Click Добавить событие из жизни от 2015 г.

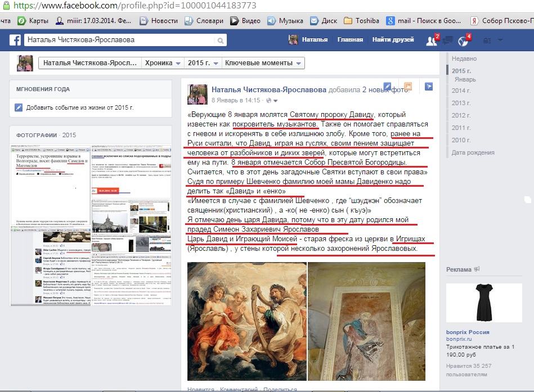[x=80, y=107]
